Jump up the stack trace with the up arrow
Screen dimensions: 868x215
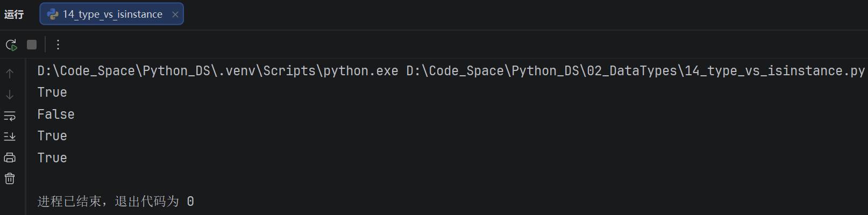(x=10, y=74)
